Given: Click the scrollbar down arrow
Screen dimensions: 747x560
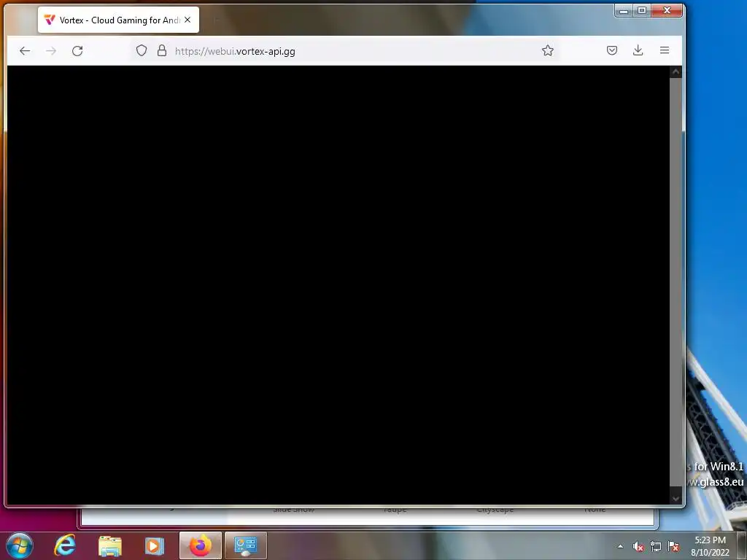Looking at the screenshot, I should click(676, 498).
